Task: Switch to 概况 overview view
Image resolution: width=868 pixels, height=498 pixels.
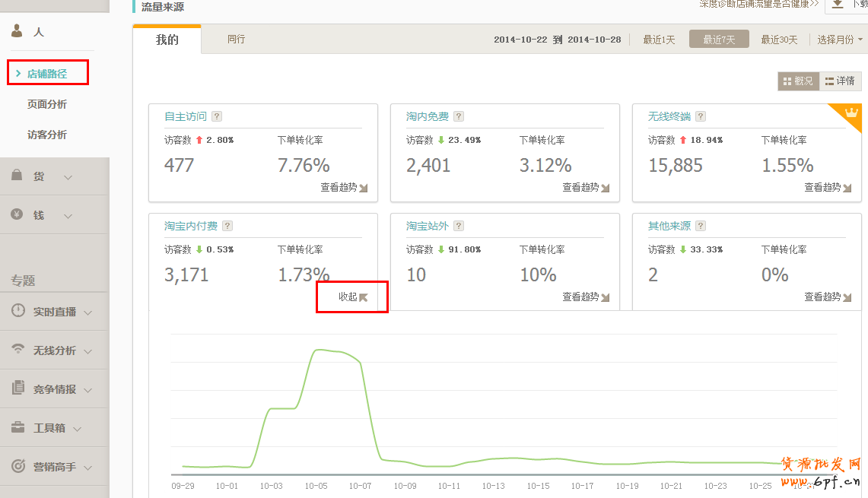Action: pyautogui.click(x=798, y=81)
